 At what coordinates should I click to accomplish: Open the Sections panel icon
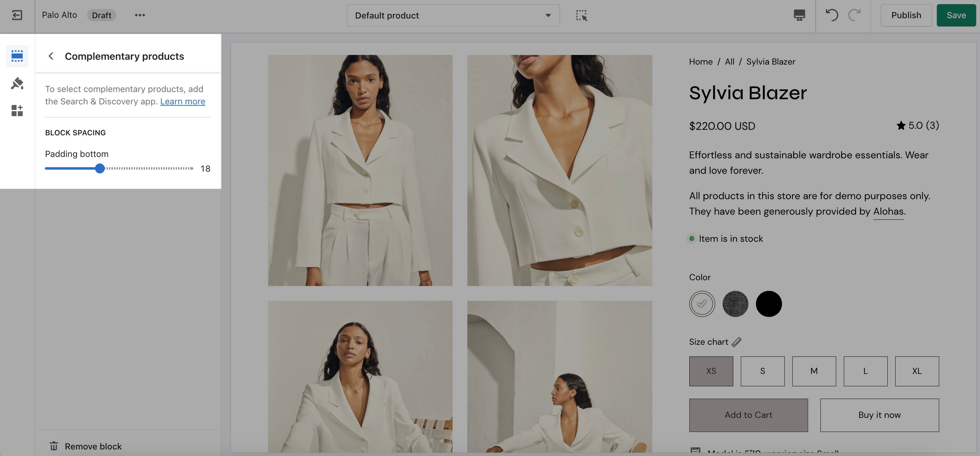[17, 56]
